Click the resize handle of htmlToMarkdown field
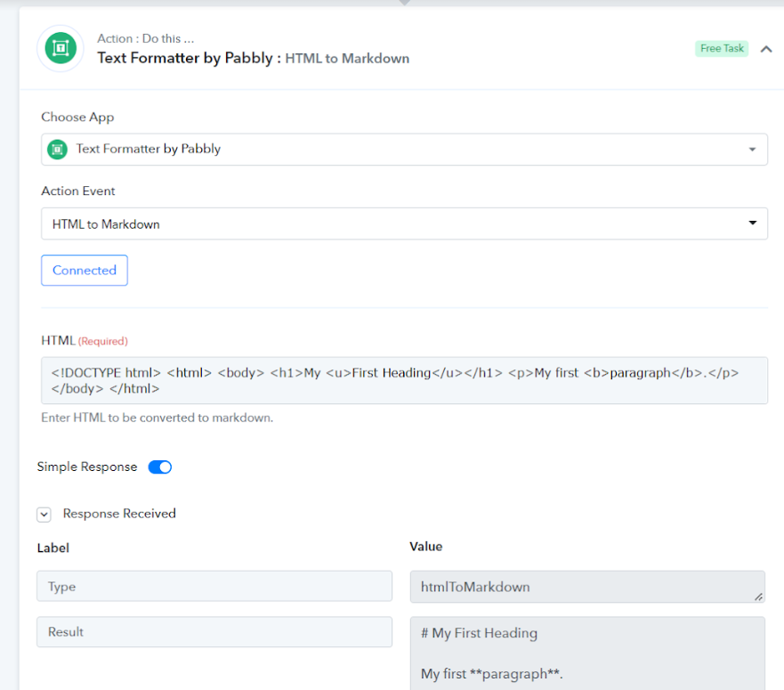This screenshot has width=784, height=690. pyautogui.click(x=758, y=597)
